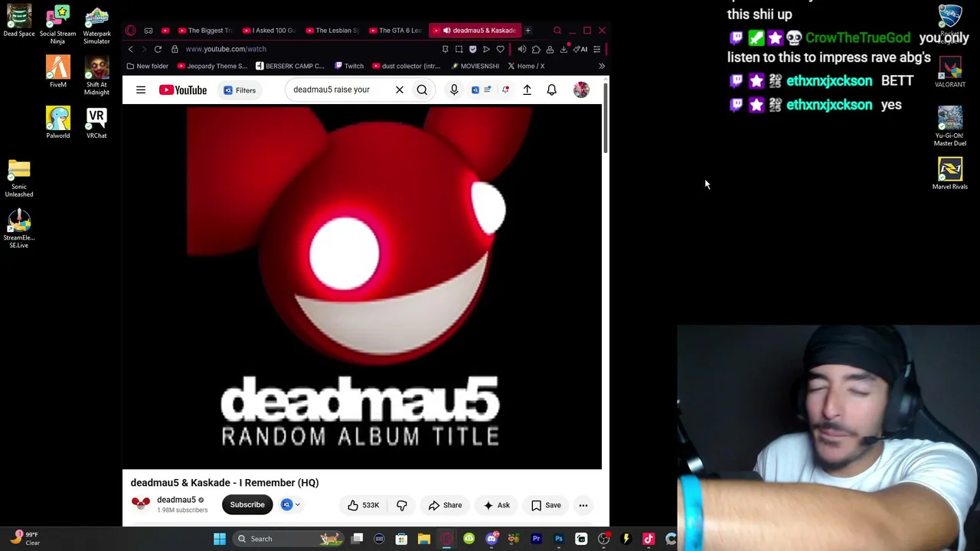Click the deadmau5 album art video player
Screen dimensions: 980x551
(x=362, y=288)
